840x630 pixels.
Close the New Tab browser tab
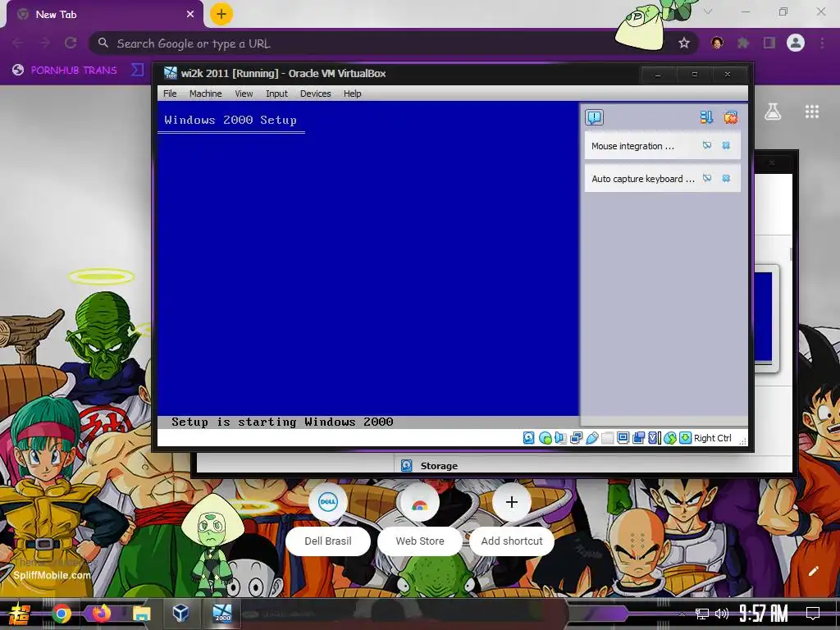point(190,15)
